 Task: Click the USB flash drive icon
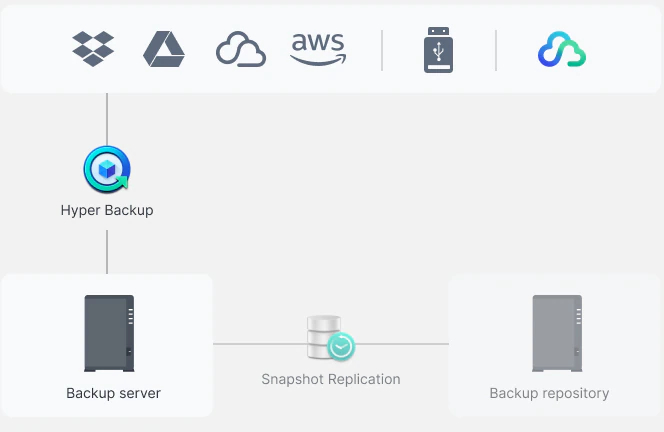point(438,50)
